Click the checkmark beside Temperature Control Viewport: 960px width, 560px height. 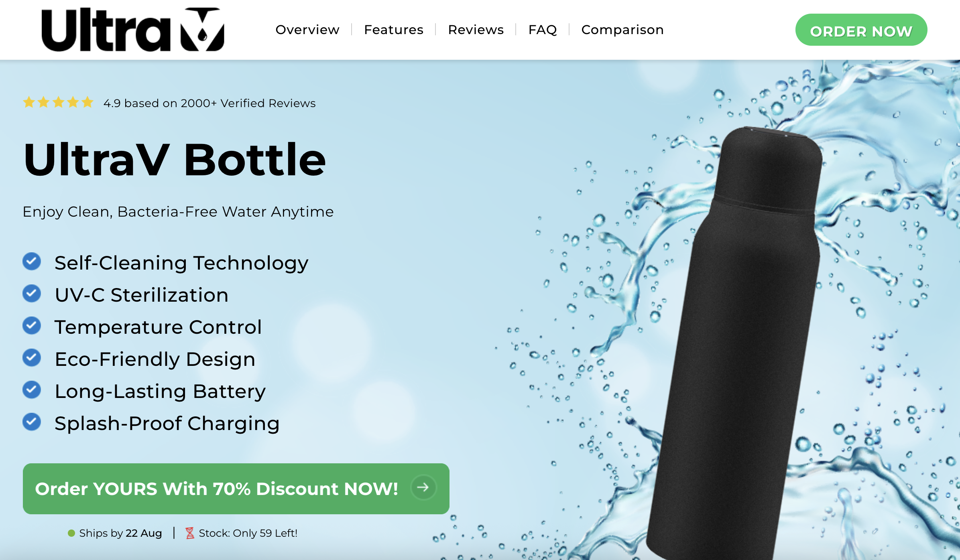point(32,326)
